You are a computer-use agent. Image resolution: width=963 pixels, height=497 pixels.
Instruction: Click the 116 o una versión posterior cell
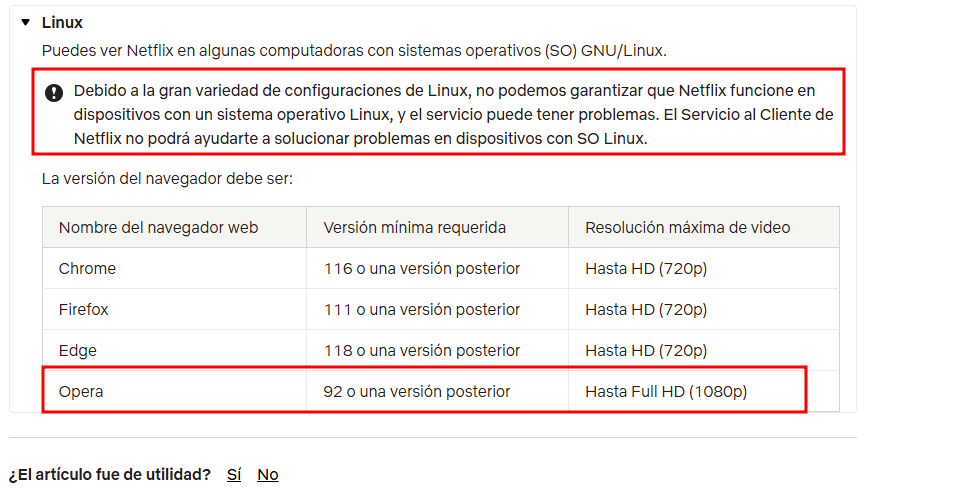(x=437, y=268)
